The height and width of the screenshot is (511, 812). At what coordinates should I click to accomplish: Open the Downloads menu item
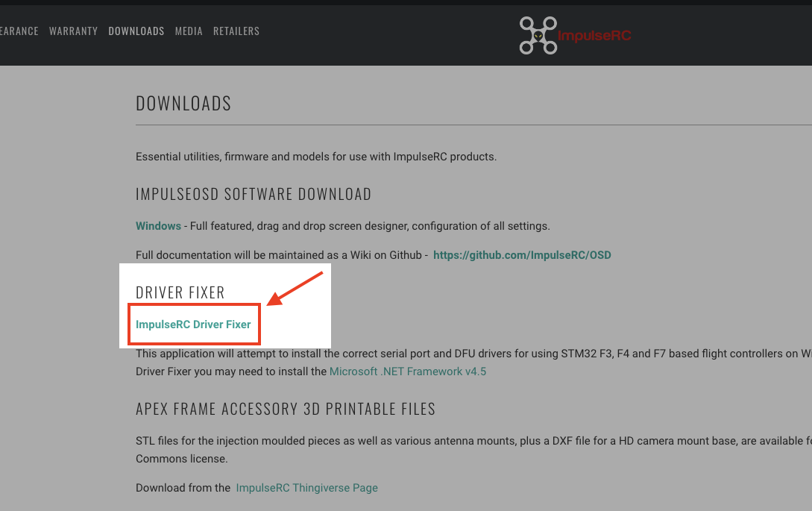click(x=136, y=31)
